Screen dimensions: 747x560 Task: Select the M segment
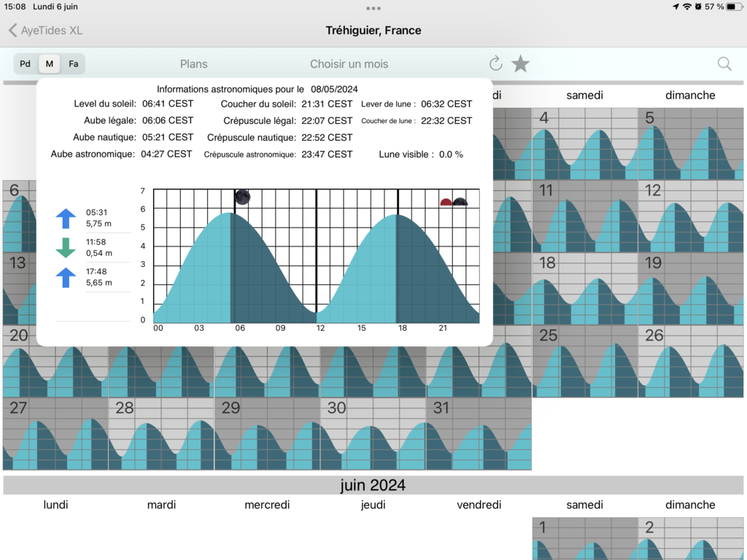coord(50,64)
